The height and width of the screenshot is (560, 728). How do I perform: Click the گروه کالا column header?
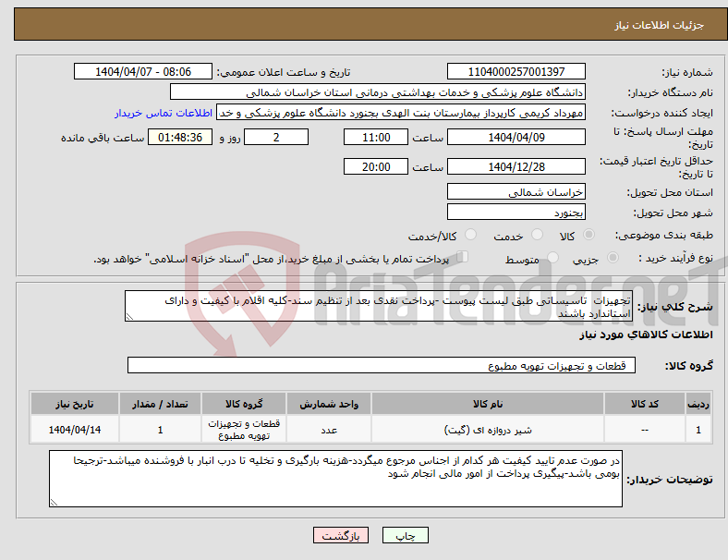244,404
